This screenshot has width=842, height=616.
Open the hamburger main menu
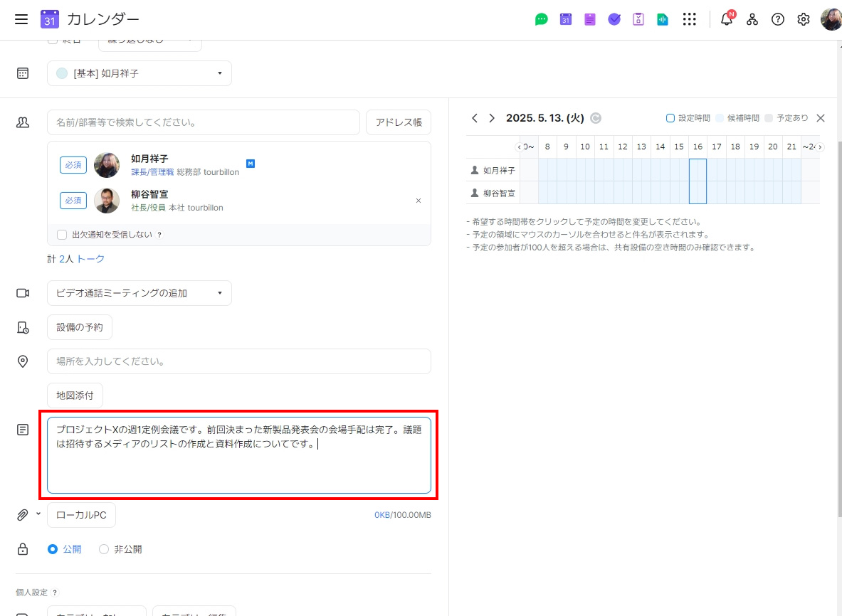[x=21, y=19]
